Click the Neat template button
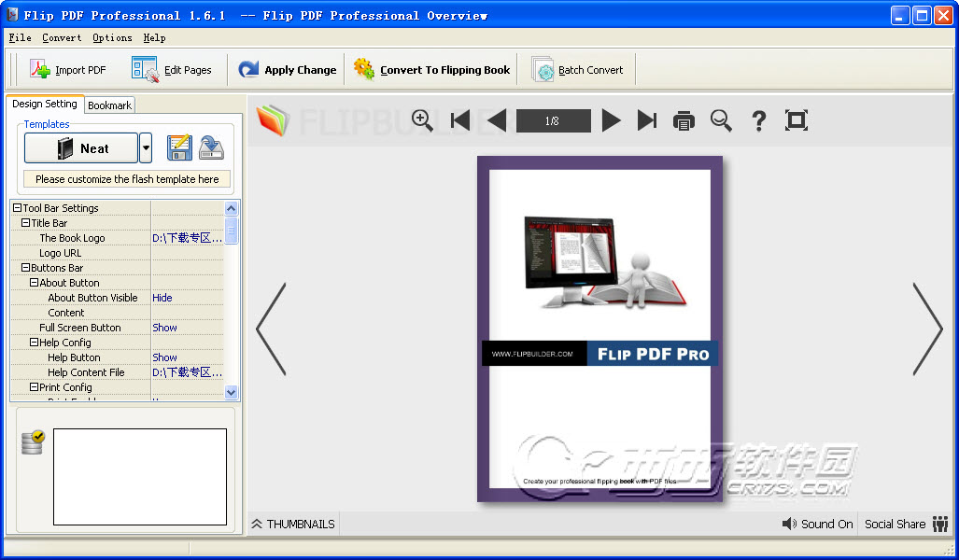 coord(81,148)
